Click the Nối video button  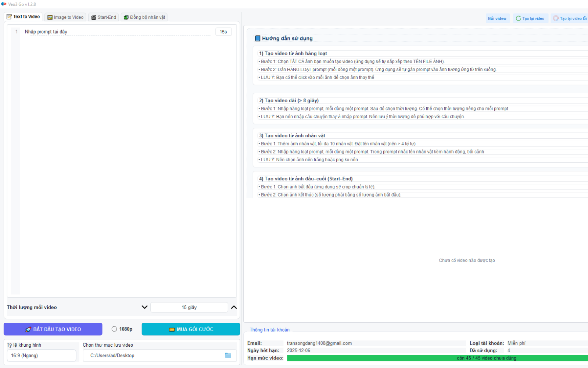click(498, 18)
